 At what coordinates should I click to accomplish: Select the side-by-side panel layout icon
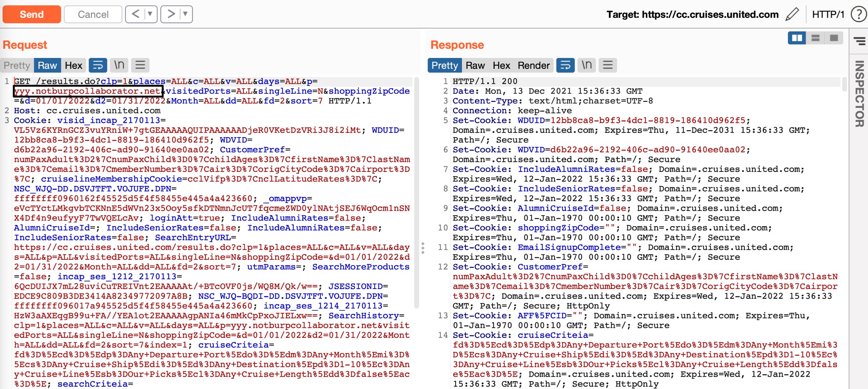pyautogui.click(x=797, y=38)
